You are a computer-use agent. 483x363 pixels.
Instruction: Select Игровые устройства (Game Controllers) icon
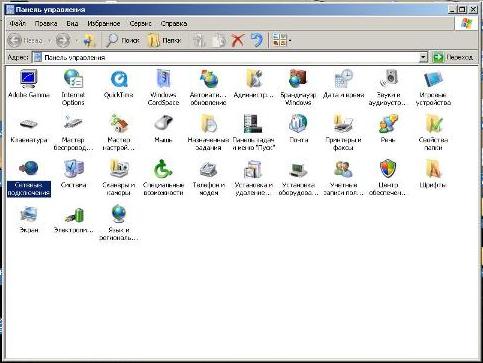tap(433, 79)
